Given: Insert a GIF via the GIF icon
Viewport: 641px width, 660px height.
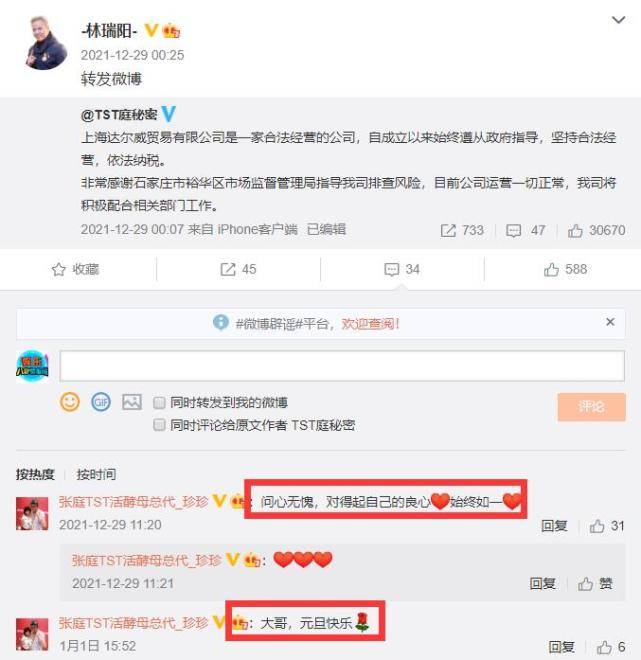Looking at the screenshot, I should (x=101, y=402).
